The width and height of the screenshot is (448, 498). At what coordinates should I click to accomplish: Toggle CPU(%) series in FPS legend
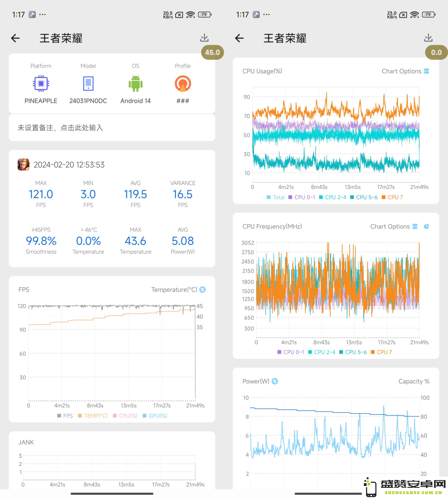point(125,416)
